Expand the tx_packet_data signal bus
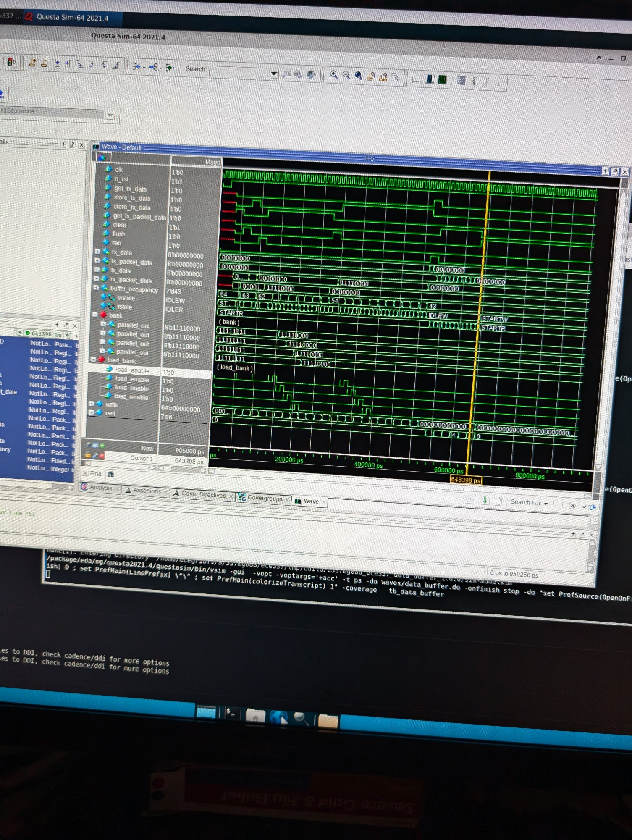632x840 pixels. coord(97,260)
